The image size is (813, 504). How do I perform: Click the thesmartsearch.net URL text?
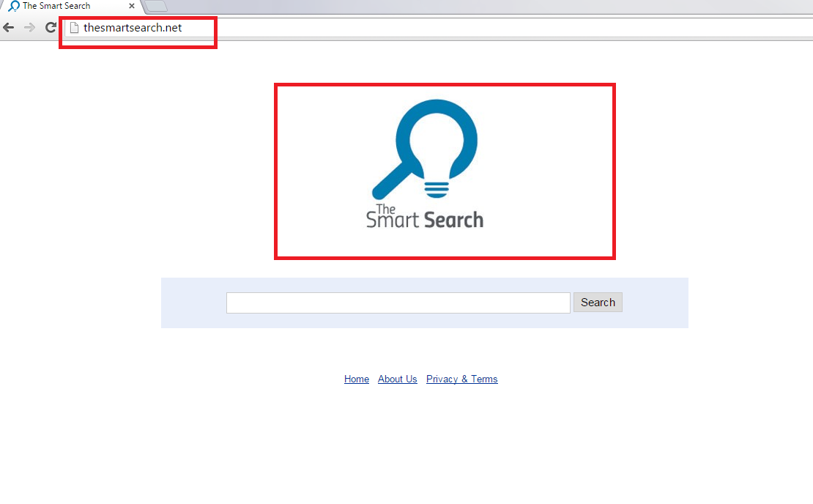pyautogui.click(x=133, y=28)
